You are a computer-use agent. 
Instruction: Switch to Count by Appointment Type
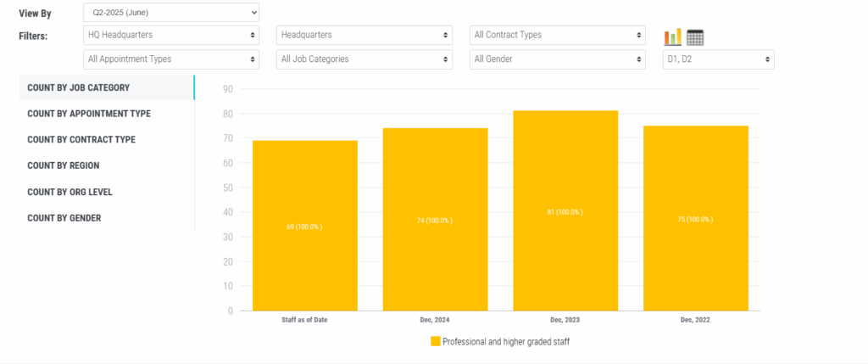(x=89, y=114)
